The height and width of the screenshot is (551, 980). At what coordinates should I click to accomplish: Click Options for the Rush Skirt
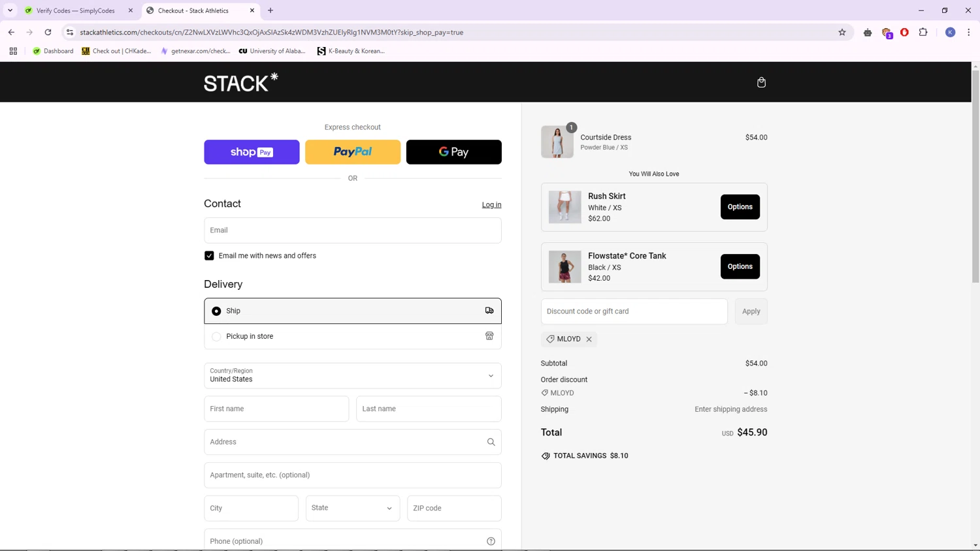[740, 207]
